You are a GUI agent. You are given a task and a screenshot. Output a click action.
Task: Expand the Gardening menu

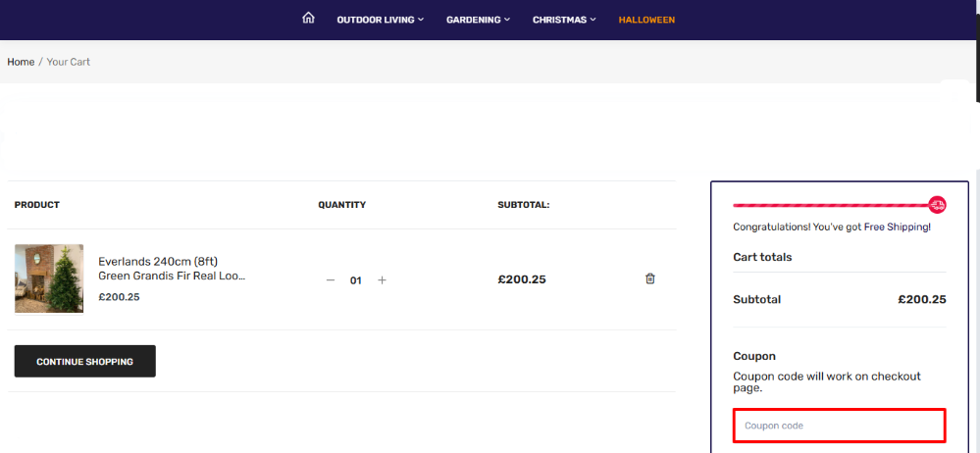[x=478, y=20]
